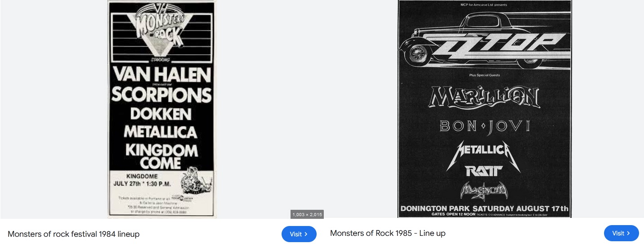Click chevron arrow inside the left Visit button

[306, 234]
